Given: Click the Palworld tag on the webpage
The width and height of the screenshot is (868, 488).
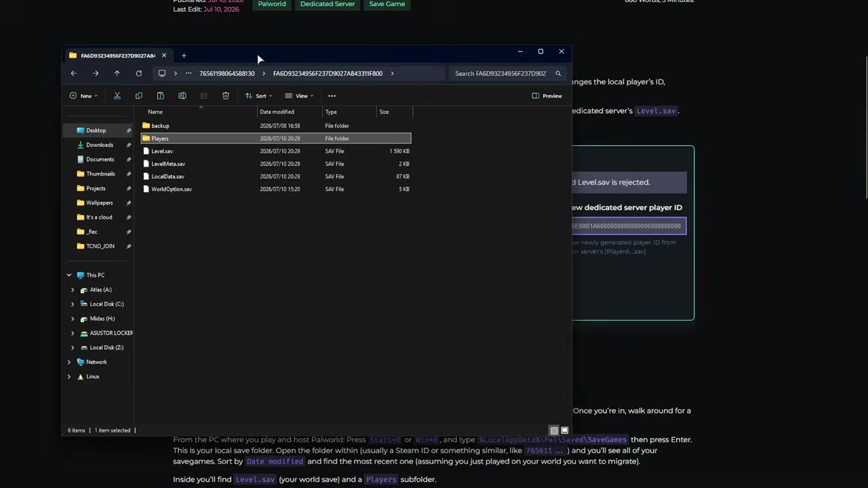Looking at the screenshot, I should [x=272, y=4].
